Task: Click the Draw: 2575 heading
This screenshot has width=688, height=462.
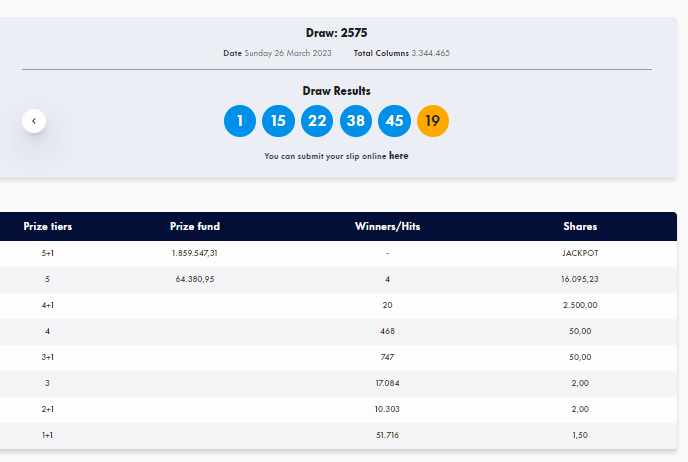Action: click(337, 33)
